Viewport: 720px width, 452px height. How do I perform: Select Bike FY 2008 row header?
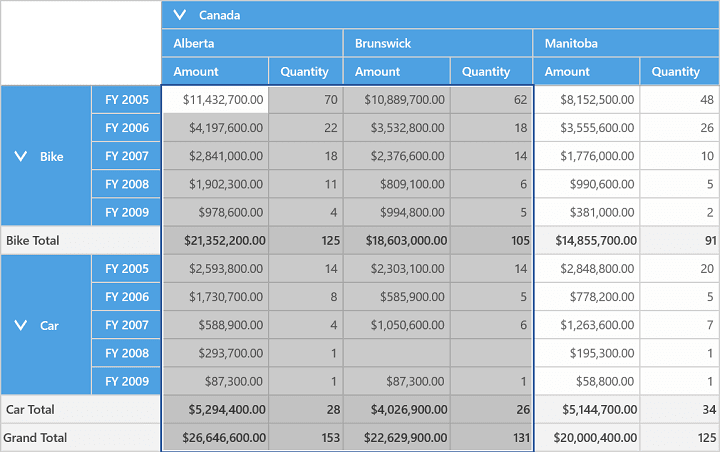pos(126,184)
